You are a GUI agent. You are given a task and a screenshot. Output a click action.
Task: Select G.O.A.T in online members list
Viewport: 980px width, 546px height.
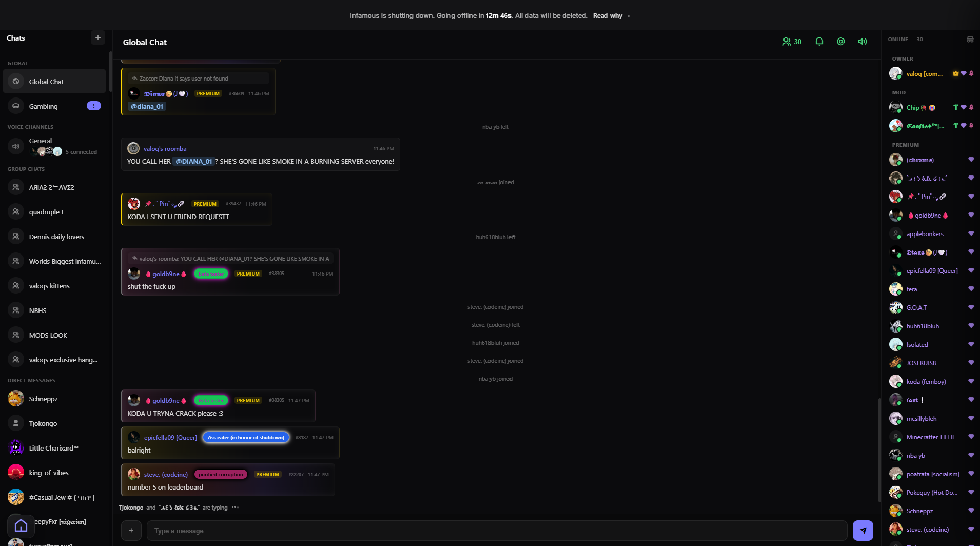(x=931, y=308)
